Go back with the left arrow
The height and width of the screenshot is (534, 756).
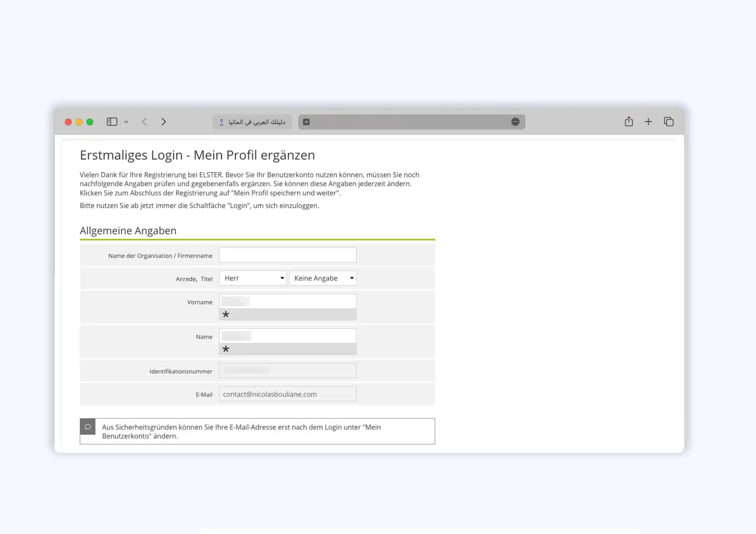click(144, 122)
